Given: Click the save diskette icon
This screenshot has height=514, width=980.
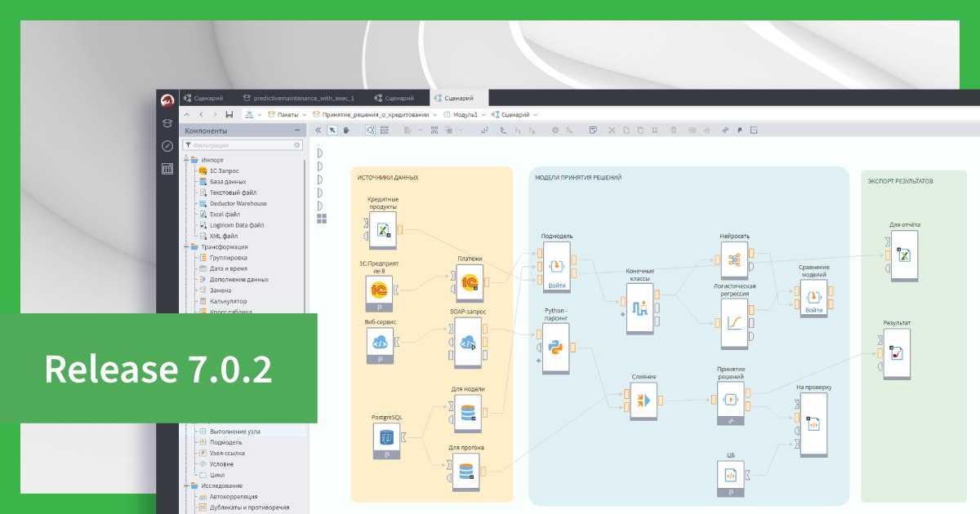Looking at the screenshot, I should [229, 115].
